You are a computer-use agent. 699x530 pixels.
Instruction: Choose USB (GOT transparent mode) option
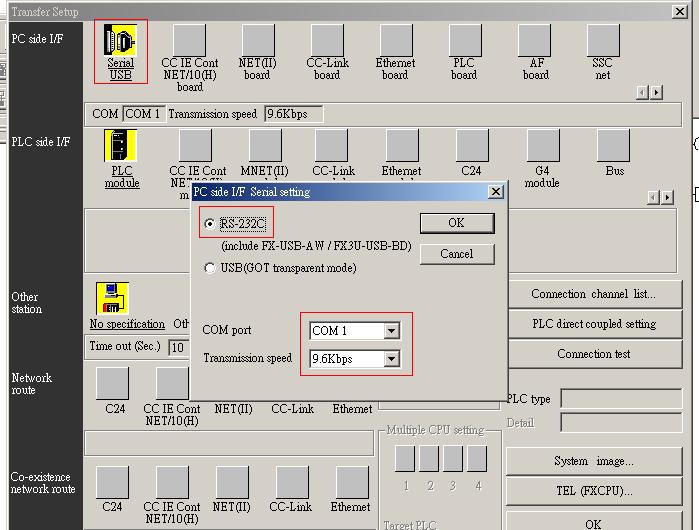click(209, 268)
